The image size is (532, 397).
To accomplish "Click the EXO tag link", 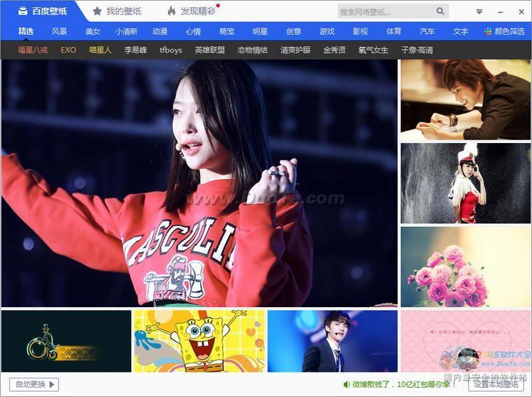I will [68, 50].
